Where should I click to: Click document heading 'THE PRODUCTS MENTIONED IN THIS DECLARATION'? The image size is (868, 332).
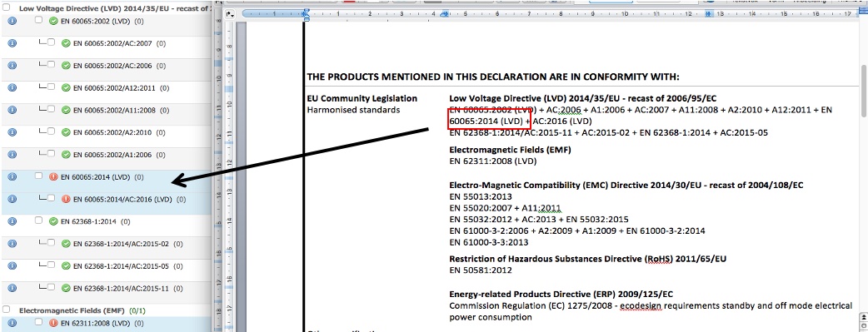493,77
